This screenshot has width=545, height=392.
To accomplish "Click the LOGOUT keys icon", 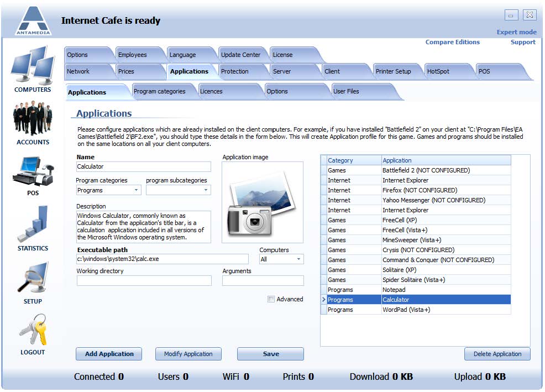I will click(33, 332).
